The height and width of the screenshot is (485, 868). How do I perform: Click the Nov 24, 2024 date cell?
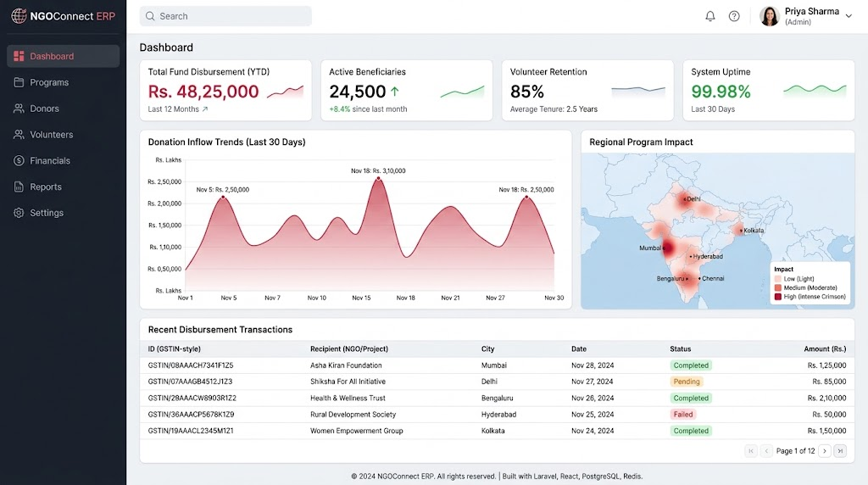pos(593,431)
